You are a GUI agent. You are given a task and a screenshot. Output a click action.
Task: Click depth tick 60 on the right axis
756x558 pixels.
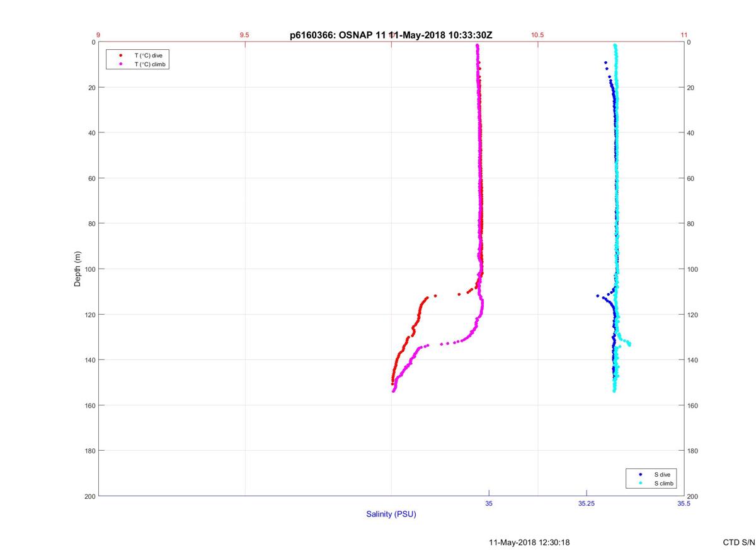click(x=691, y=178)
